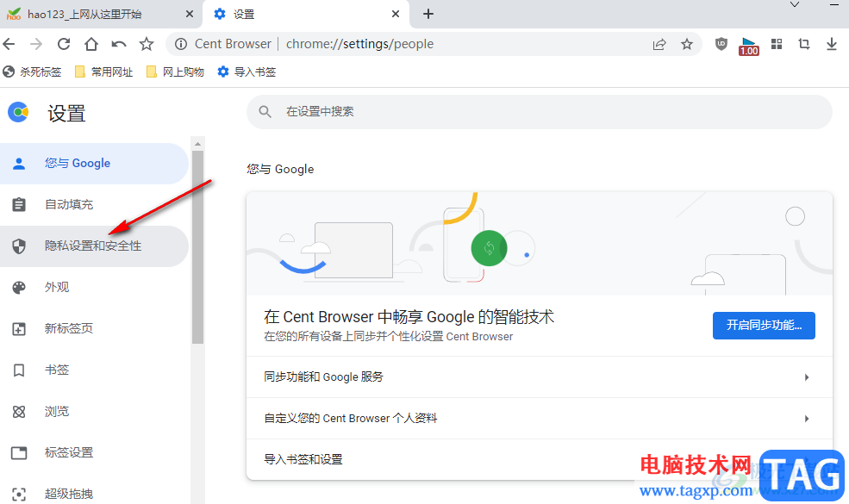Viewport: 849px width, 504px height.
Task: Click the settings search magnifier icon
Action: tap(265, 112)
